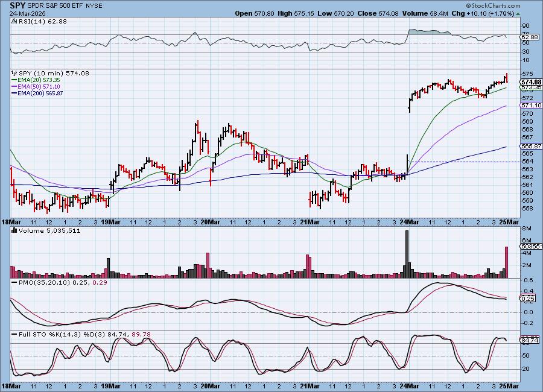Click the EMA(200) 565.87 legend text
Image resolution: width=543 pixels, height=392 pixels.
pos(40,93)
